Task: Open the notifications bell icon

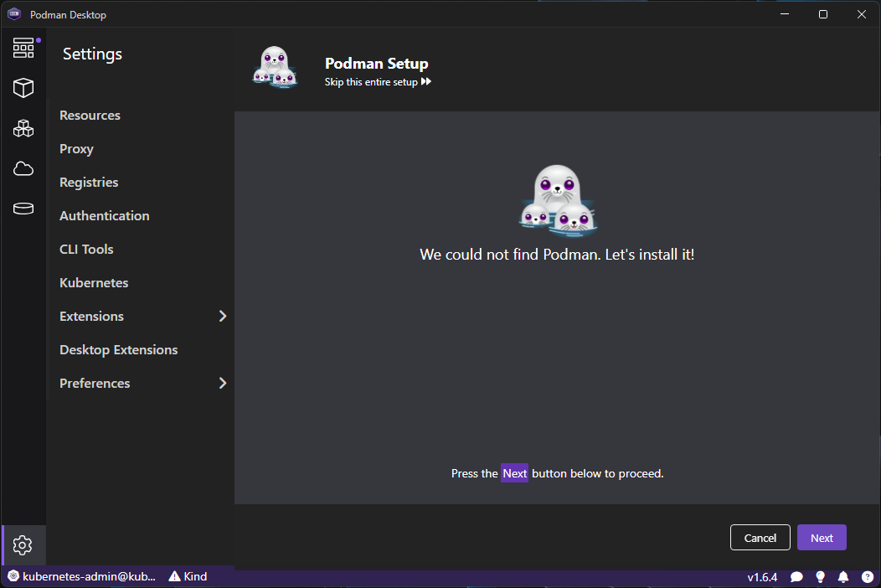Action: tap(843, 577)
